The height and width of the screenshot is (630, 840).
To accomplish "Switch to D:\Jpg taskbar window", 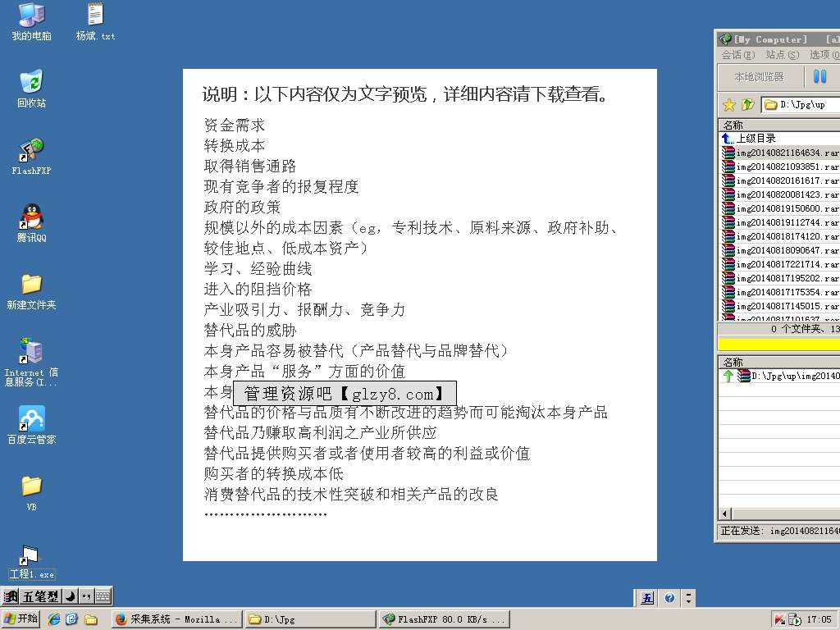I will pyautogui.click(x=311, y=619).
